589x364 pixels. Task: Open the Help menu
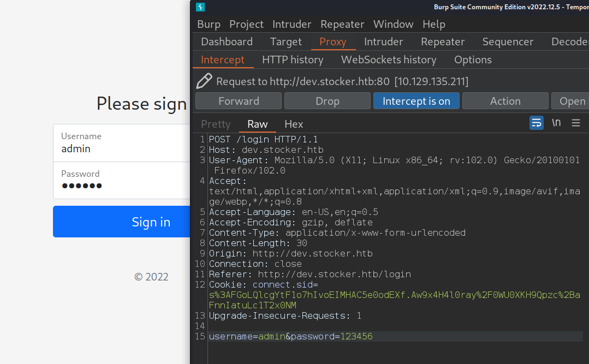coord(434,24)
